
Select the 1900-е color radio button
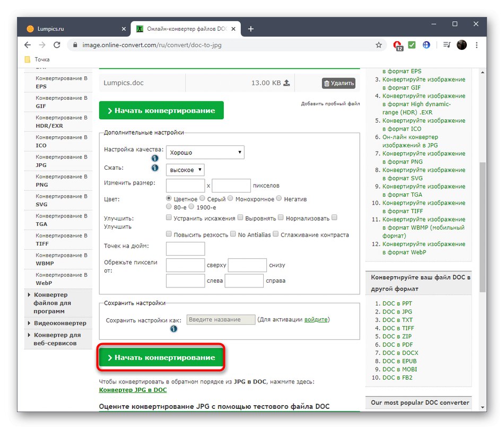192,207
